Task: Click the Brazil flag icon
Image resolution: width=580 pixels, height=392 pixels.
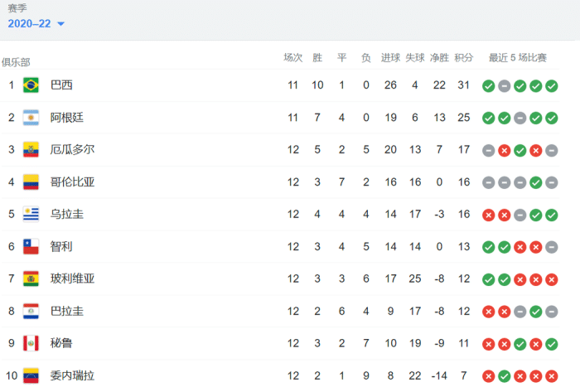Action: (31, 85)
